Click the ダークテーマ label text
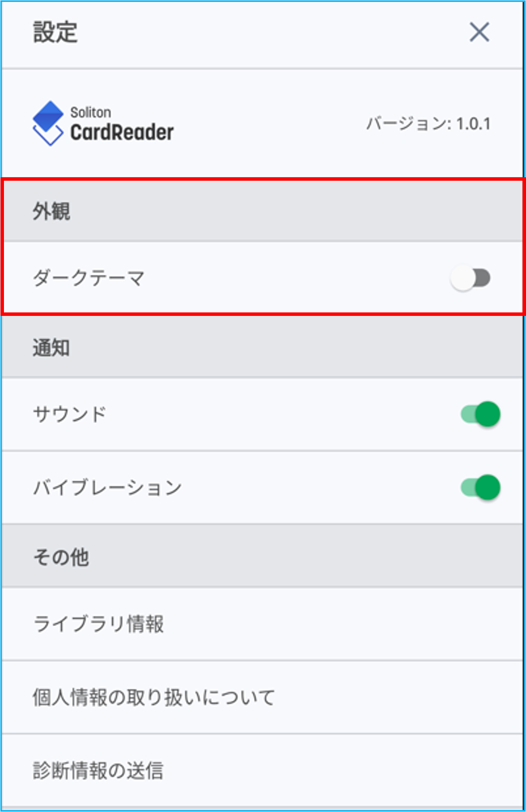 [89, 278]
